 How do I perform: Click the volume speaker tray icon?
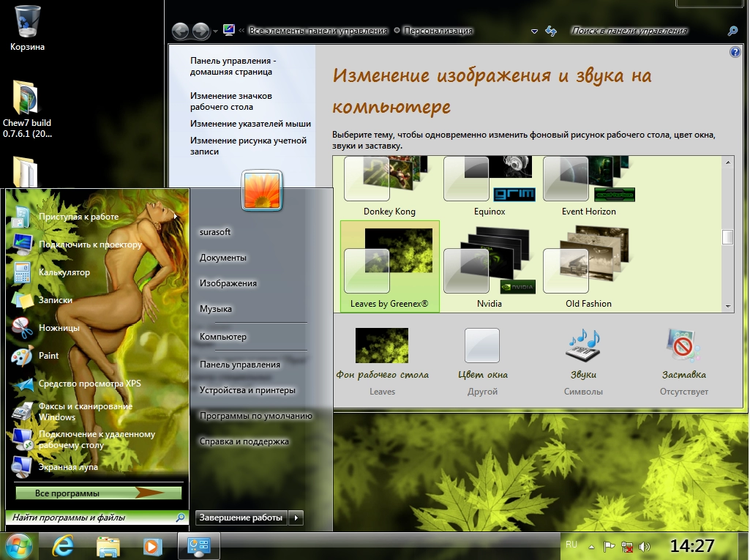click(645, 546)
